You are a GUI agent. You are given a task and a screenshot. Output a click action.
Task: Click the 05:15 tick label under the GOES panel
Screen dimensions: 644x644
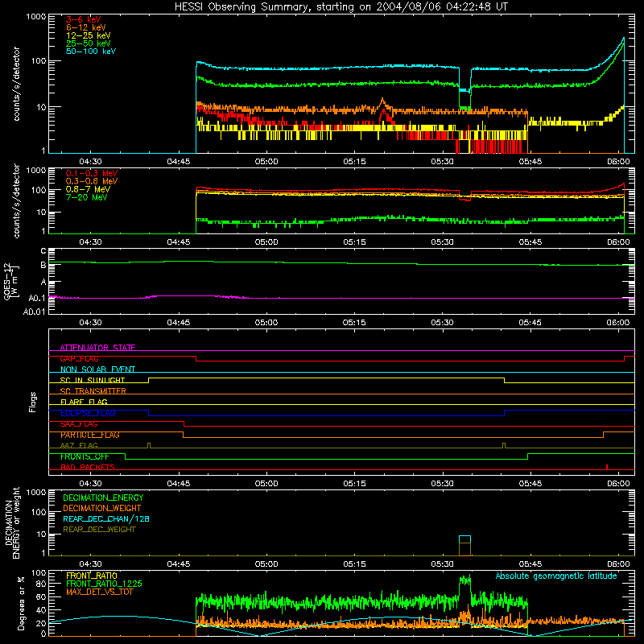tap(354, 323)
